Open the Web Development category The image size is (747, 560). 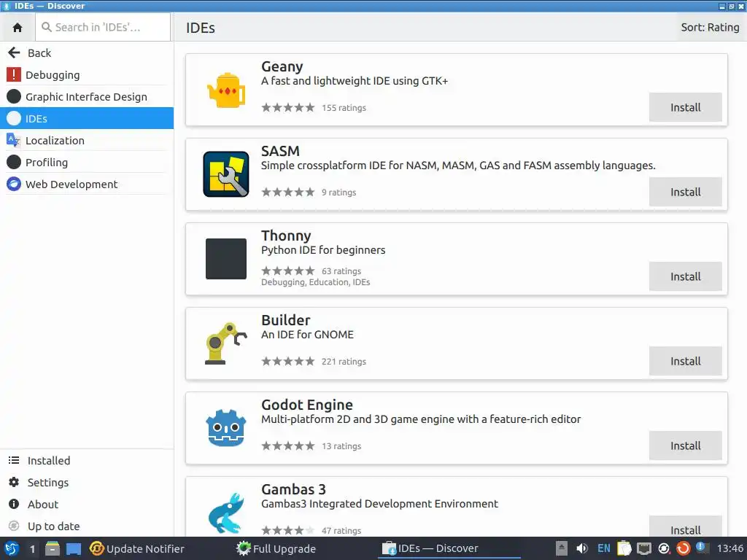tap(87, 184)
